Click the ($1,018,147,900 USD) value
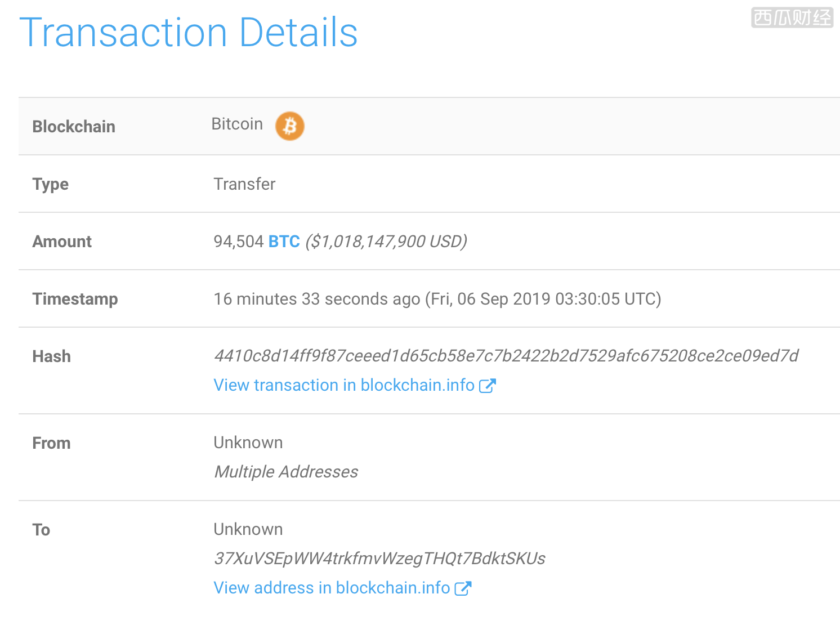Screen dimensions: 840x643 386,242
